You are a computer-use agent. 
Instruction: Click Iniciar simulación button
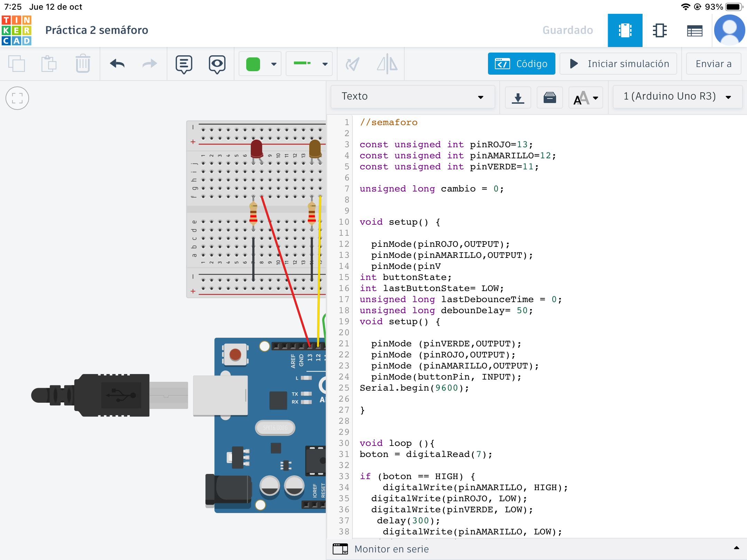[x=618, y=64]
